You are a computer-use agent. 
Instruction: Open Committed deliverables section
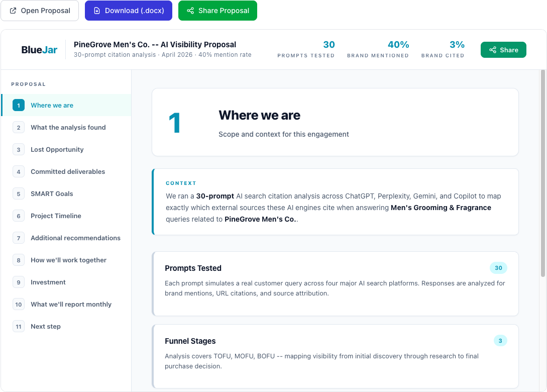click(66, 172)
